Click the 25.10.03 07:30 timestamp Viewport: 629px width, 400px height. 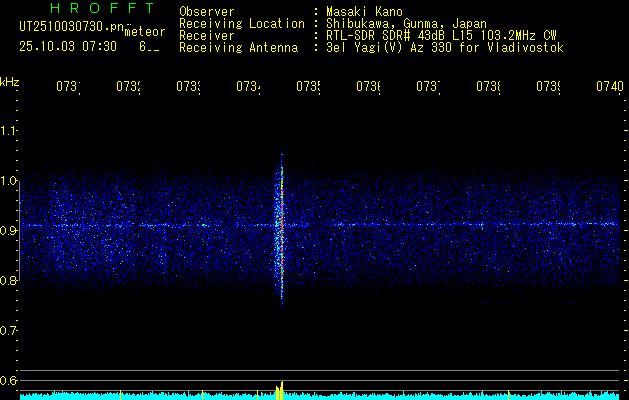click(67, 46)
